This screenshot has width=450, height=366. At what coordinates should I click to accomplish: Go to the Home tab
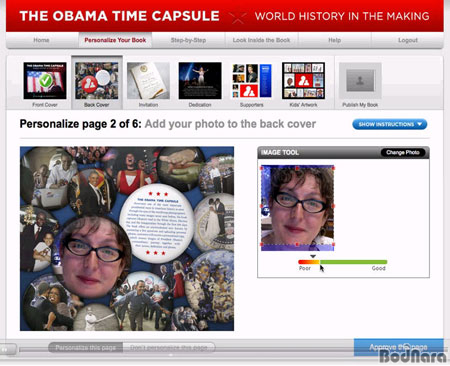pyautogui.click(x=41, y=40)
